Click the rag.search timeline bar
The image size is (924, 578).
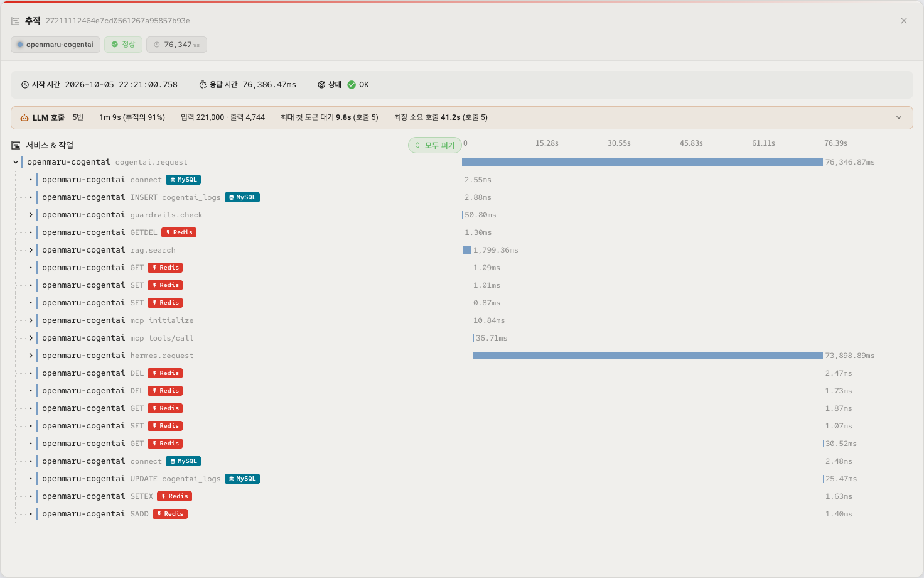466,250
